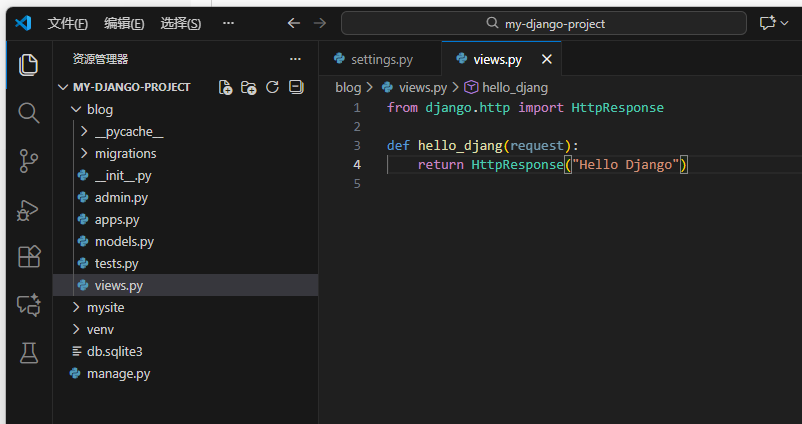Select views.py in the explorer tree
Image resolution: width=802 pixels, height=424 pixels.
point(185,285)
